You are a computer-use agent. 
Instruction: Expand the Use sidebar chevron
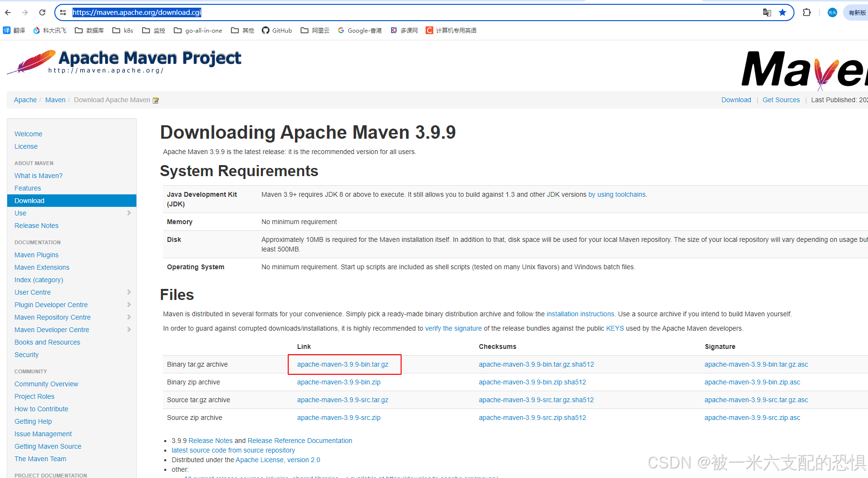(x=129, y=213)
